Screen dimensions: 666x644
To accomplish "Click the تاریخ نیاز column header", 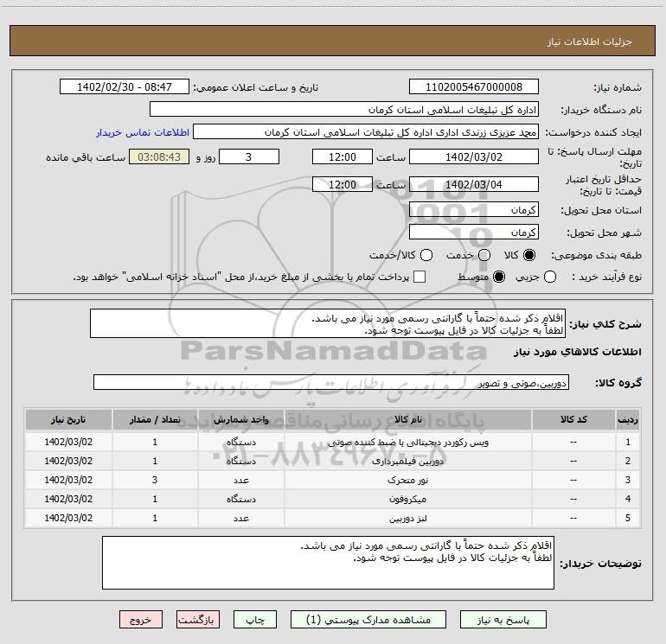I will pos(68,419).
